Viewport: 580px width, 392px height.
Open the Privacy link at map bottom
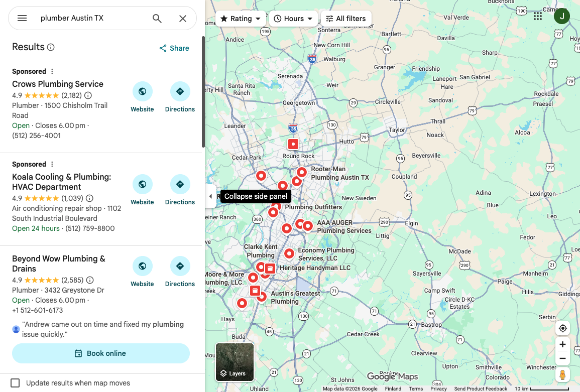[x=439, y=388]
